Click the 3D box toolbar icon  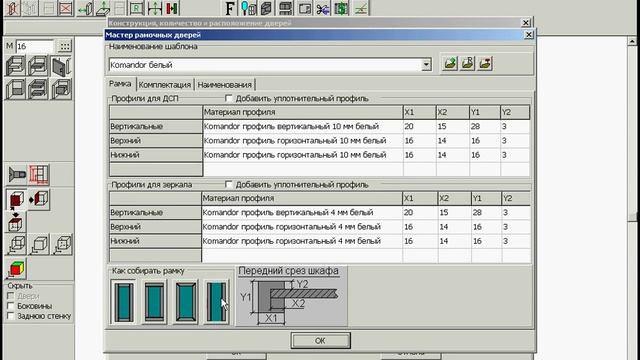click(x=267, y=8)
